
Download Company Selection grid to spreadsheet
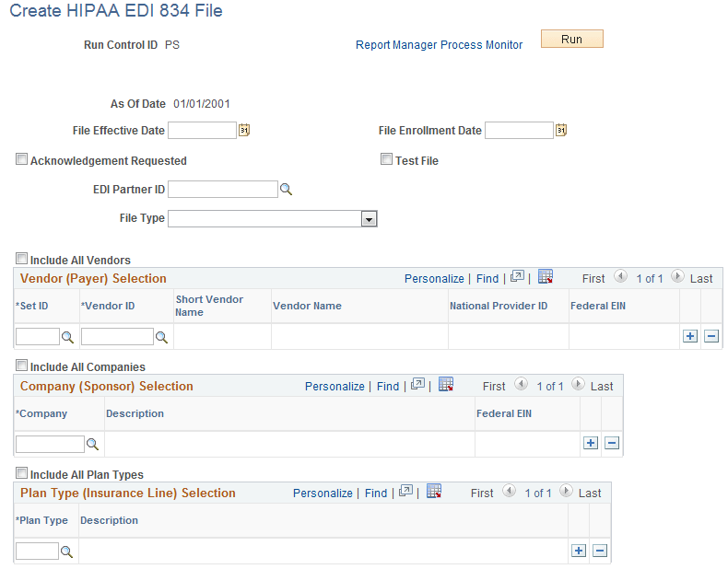pyautogui.click(x=446, y=385)
